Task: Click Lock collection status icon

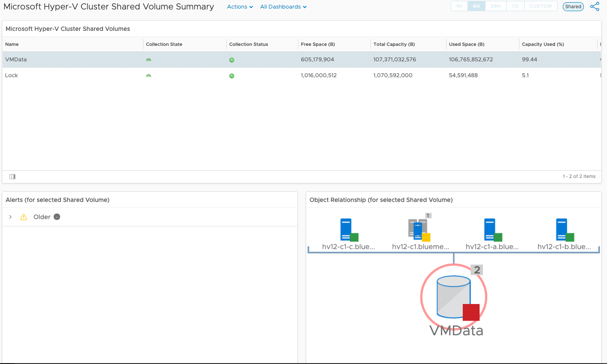Action: 232,76
